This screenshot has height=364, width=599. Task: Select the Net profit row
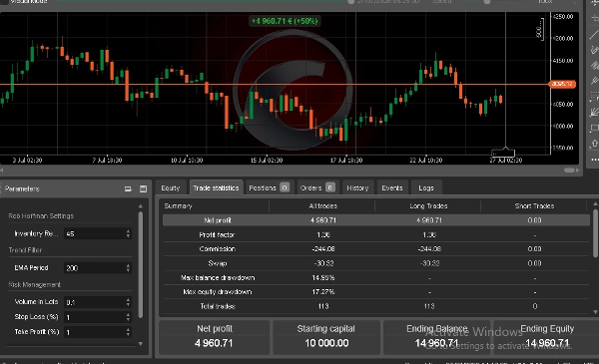[x=376, y=220]
